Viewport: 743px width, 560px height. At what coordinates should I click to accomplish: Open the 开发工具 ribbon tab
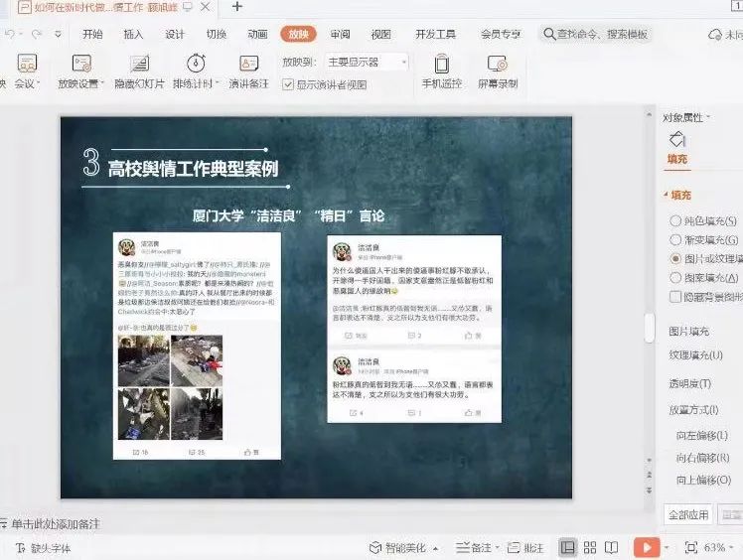pyautogui.click(x=435, y=34)
